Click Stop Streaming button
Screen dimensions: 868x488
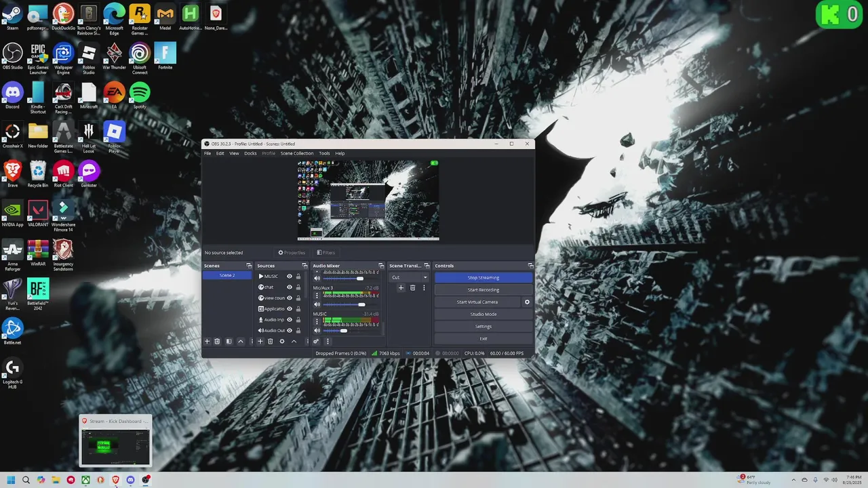(483, 278)
